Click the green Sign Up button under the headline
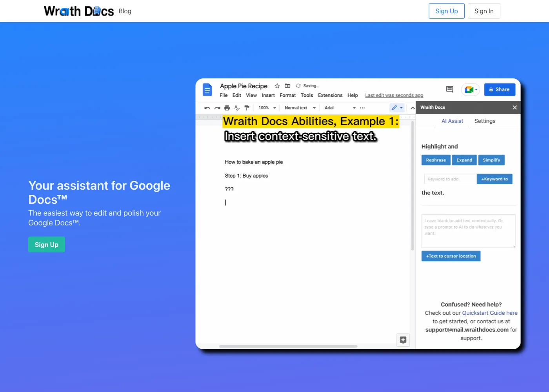The image size is (549, 392). pyautogui.click(x=47, y=245)
